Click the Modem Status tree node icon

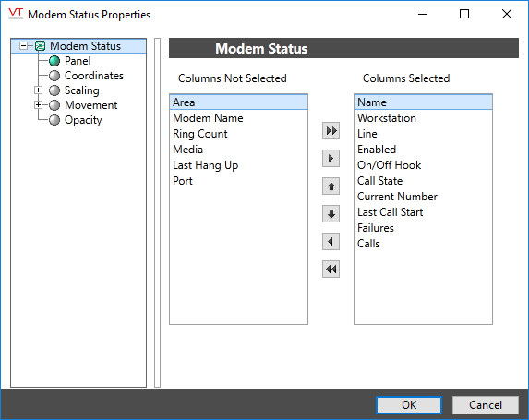point(40,46)
